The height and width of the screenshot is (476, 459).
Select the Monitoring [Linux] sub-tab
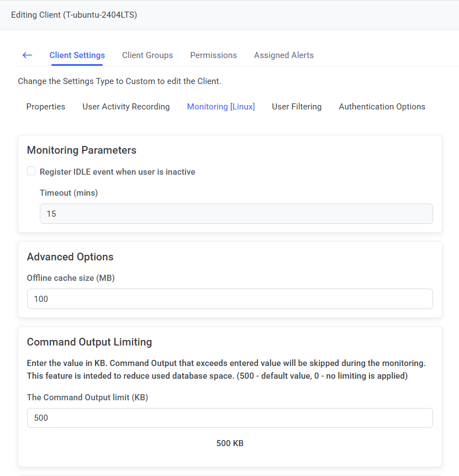tap(221, 107)
